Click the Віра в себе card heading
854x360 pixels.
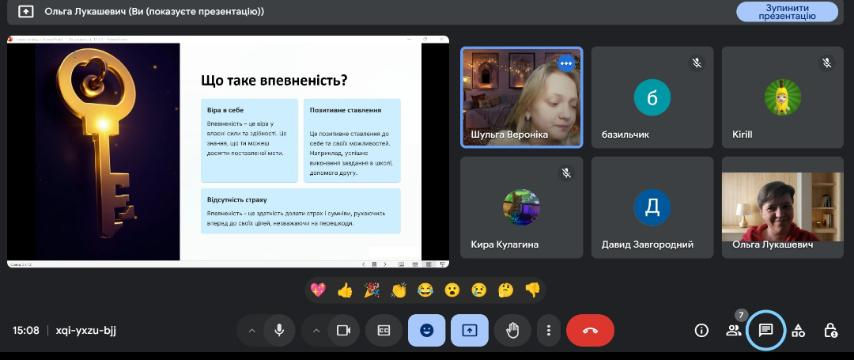point(225,110)
